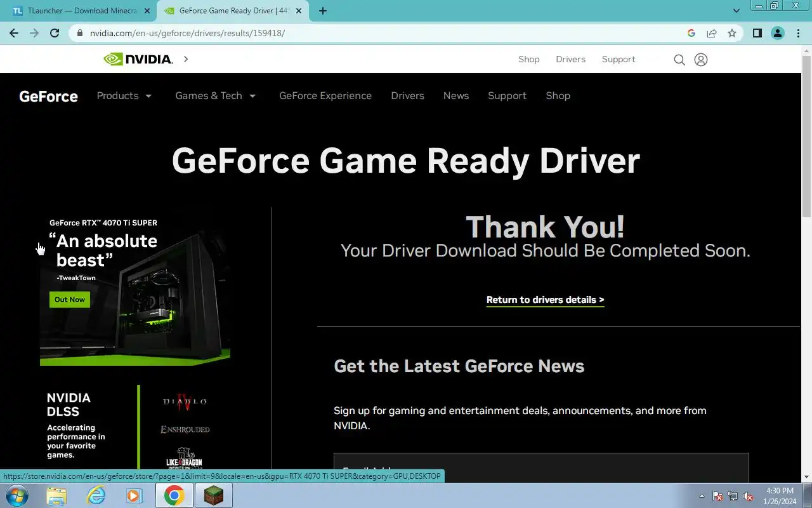Expand the Products dropdown menu
This screenshot has width=812, height=508.
click(x=124, y=96)
